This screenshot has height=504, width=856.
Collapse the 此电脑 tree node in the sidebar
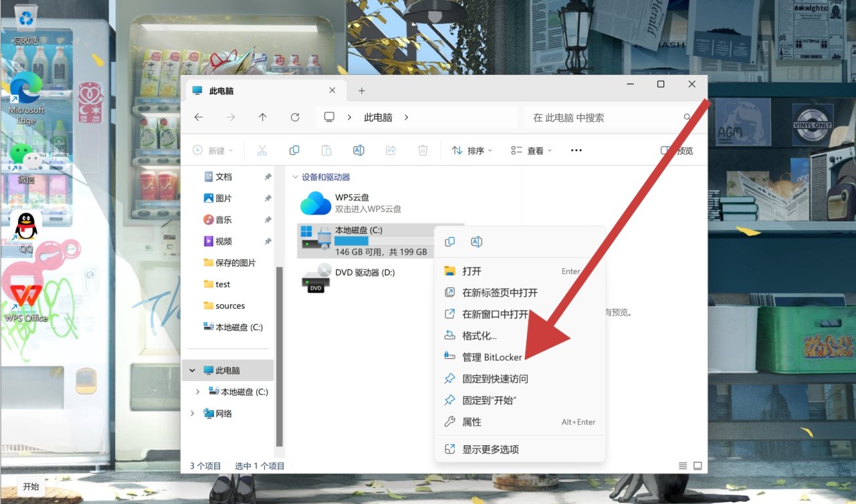pyautogui.click(x=193, y=370)
